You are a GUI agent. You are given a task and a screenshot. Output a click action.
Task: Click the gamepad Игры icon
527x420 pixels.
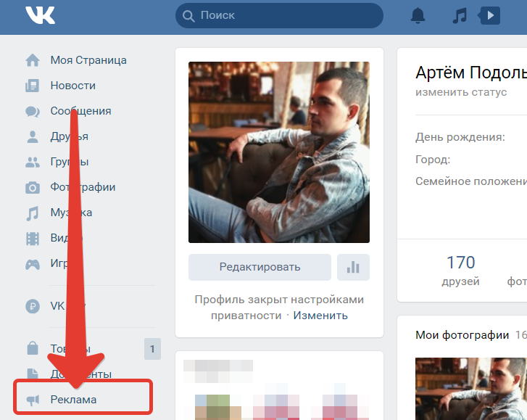click(33, 264)
